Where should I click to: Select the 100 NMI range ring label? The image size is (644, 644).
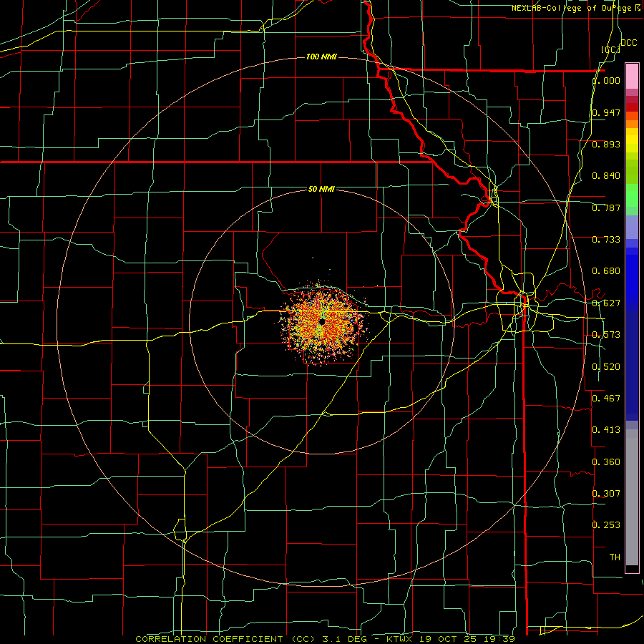[x=321, y=57]
